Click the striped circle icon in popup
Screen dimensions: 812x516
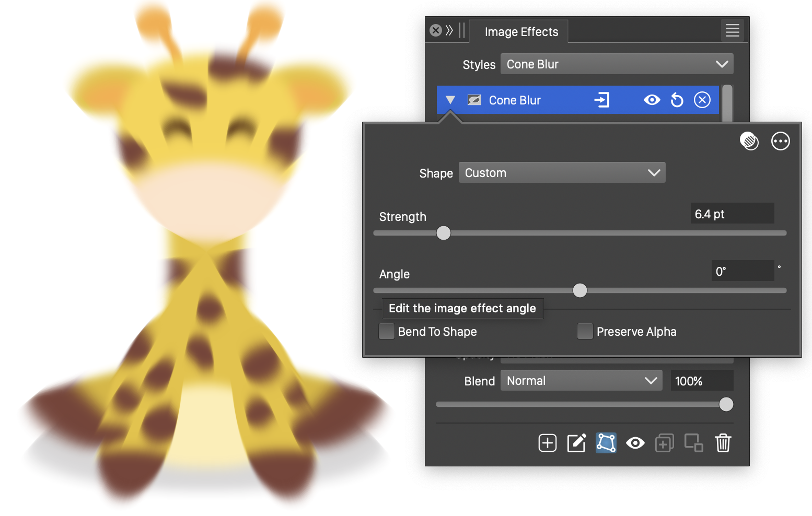coord(749,141)
